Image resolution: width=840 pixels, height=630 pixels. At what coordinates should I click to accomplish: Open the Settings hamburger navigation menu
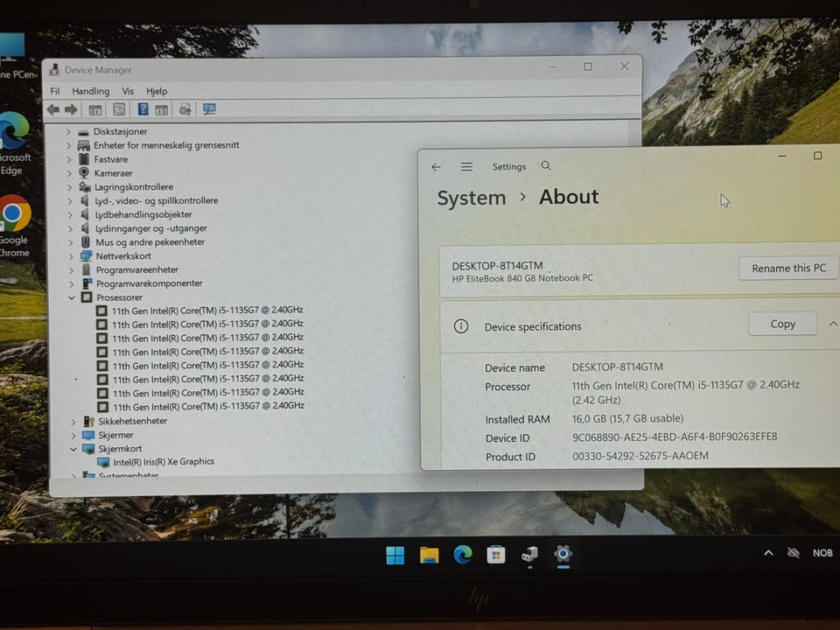click(x=466, y=166)
